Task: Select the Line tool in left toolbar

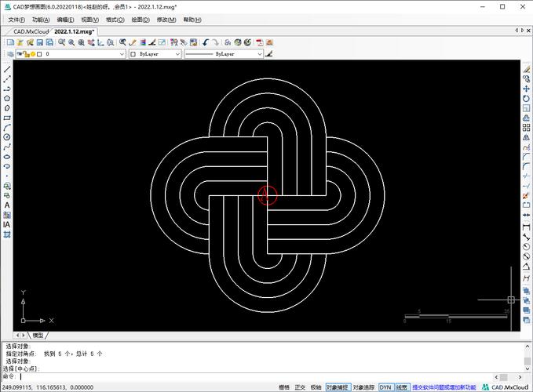Action: (7, 70)
